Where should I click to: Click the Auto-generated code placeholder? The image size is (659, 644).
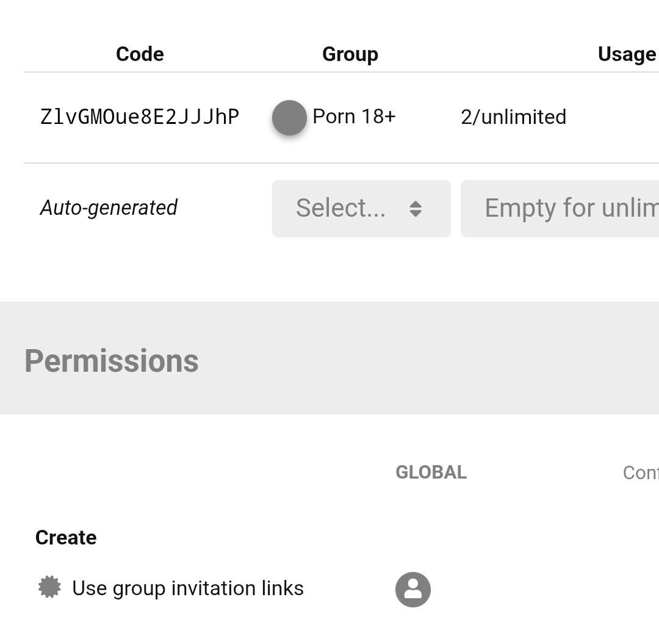pos(109,208)
